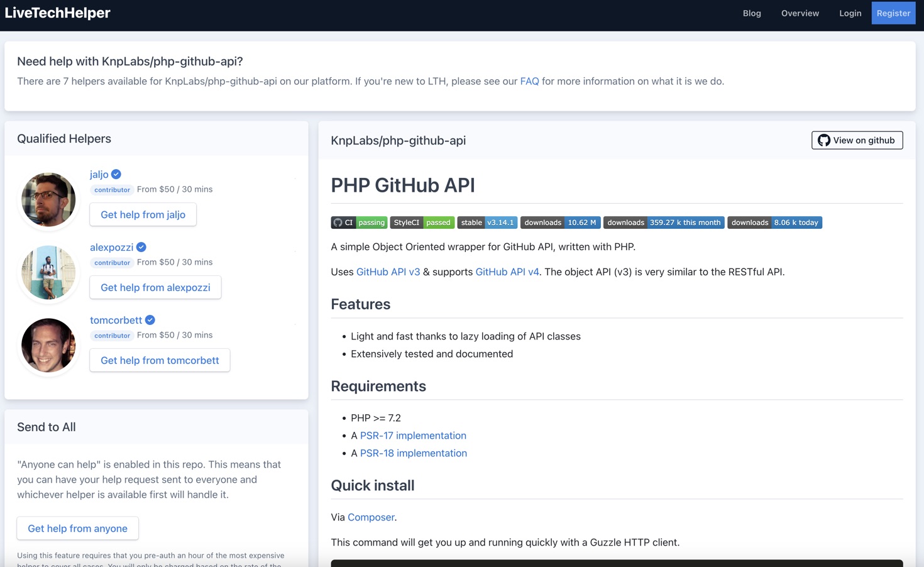Click the 'Need help with KnpLabs/php-github-api?' heading
Viewport: 924px width, 567px height.
click(x=130, y=62)
